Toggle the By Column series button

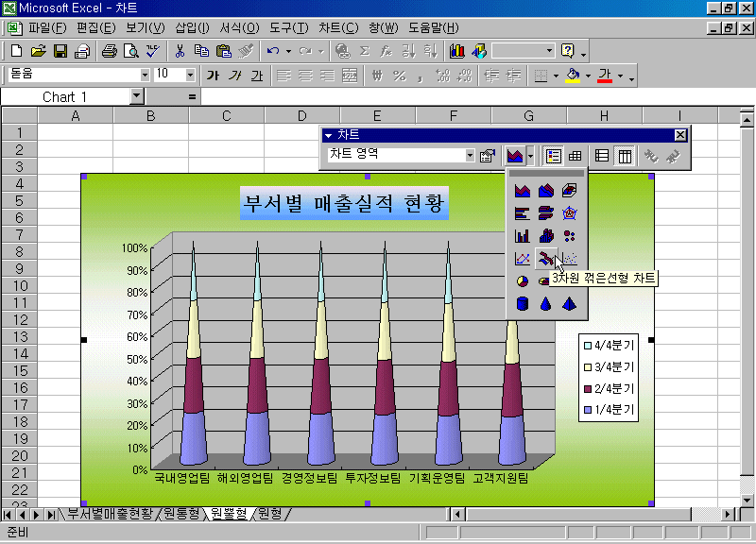coord(625,156)
